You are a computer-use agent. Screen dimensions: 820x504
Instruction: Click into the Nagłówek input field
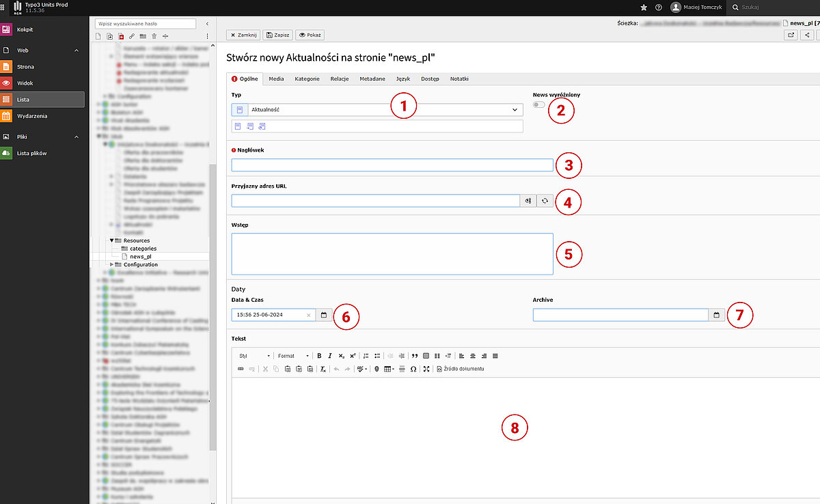(392, 165)
